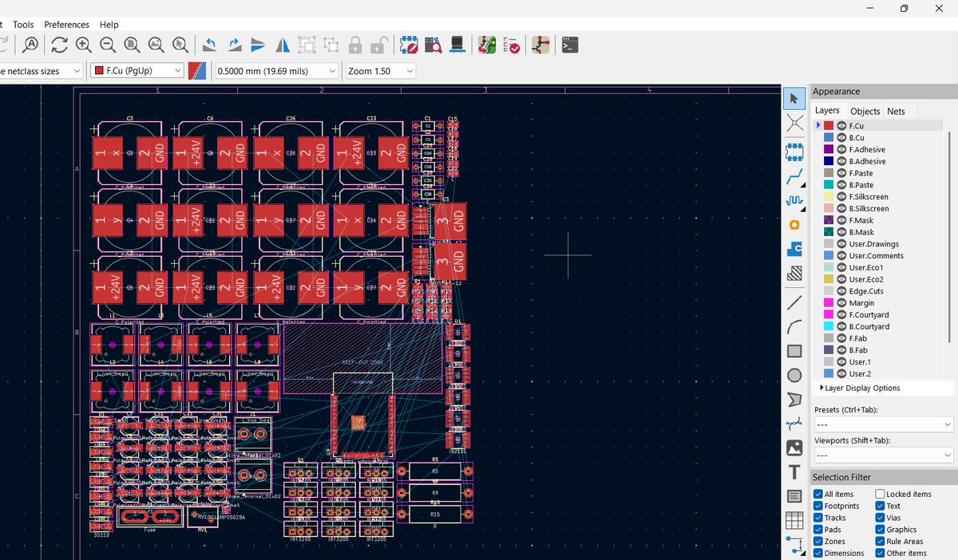Select the rectangle drawing tool

tap(794, 350)
